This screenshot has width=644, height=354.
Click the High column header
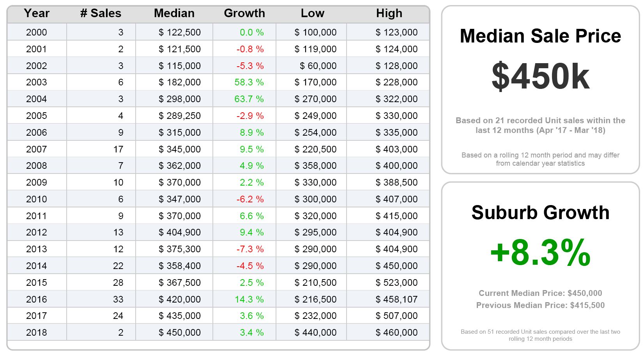click(x=389, y=13)
